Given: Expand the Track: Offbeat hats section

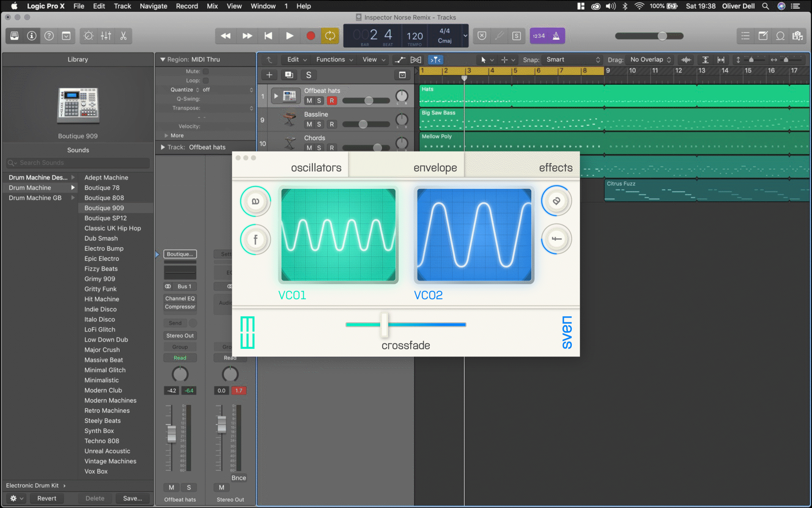Looking at the screenshot, I should click(163, 147).
